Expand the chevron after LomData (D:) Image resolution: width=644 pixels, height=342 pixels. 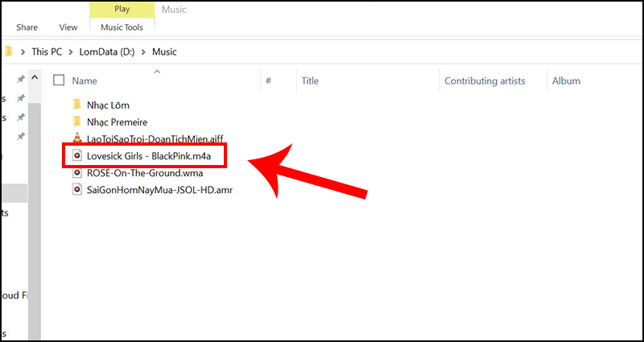click(143, 52)
